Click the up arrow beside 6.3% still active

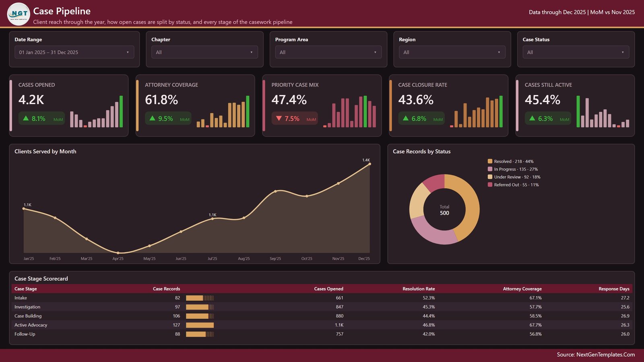point(532,118)
